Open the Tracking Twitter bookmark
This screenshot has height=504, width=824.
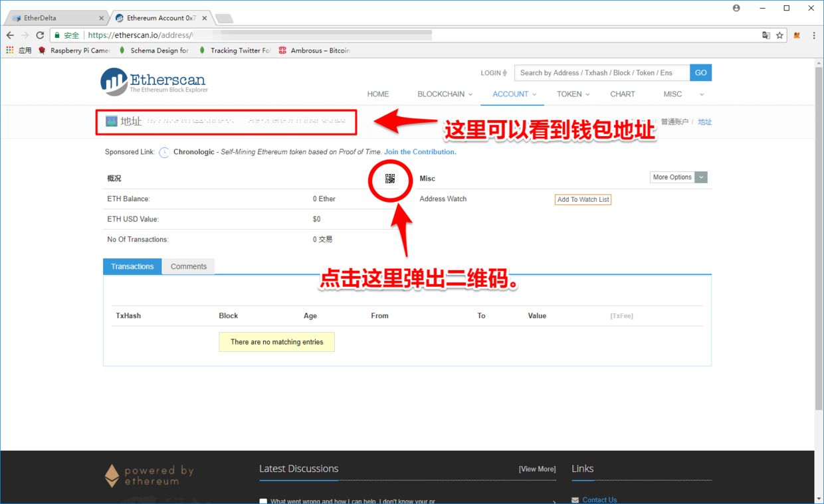(x=235, y=50)
